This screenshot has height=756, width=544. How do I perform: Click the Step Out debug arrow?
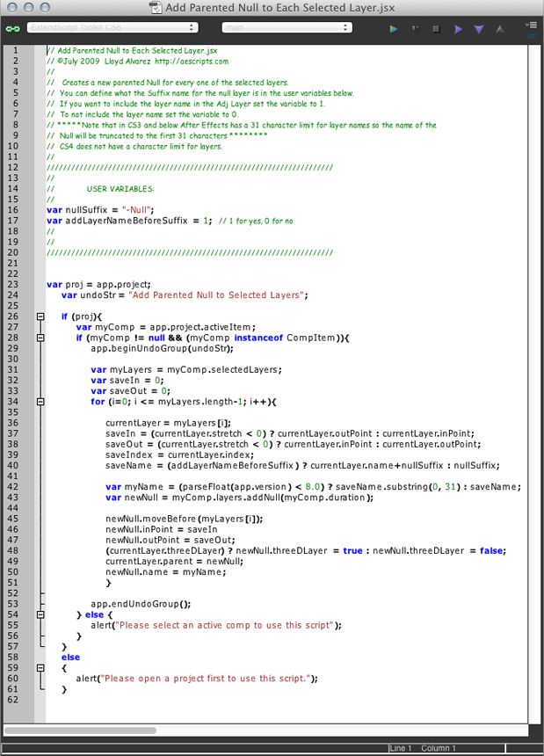click(500, 29)
